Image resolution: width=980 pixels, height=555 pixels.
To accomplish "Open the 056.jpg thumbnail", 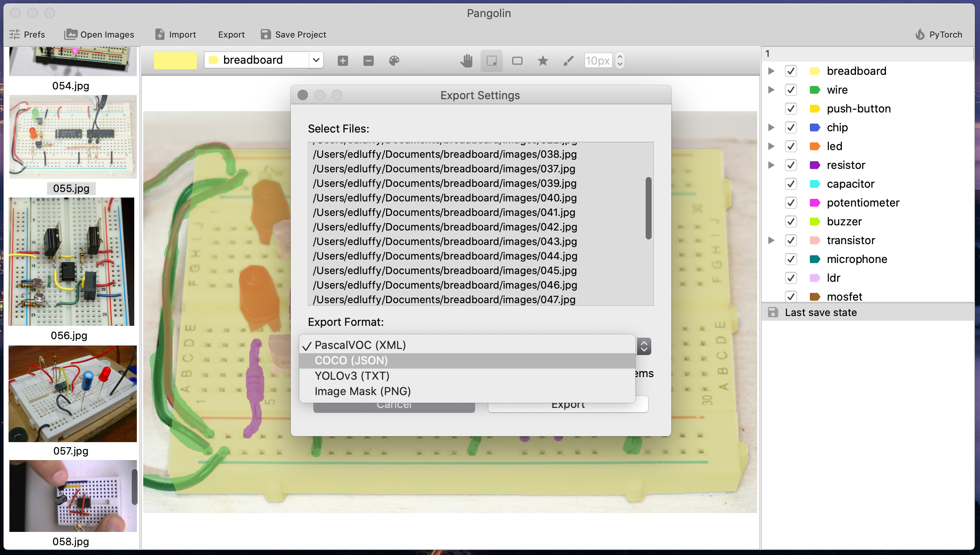I will pos(71,262).
